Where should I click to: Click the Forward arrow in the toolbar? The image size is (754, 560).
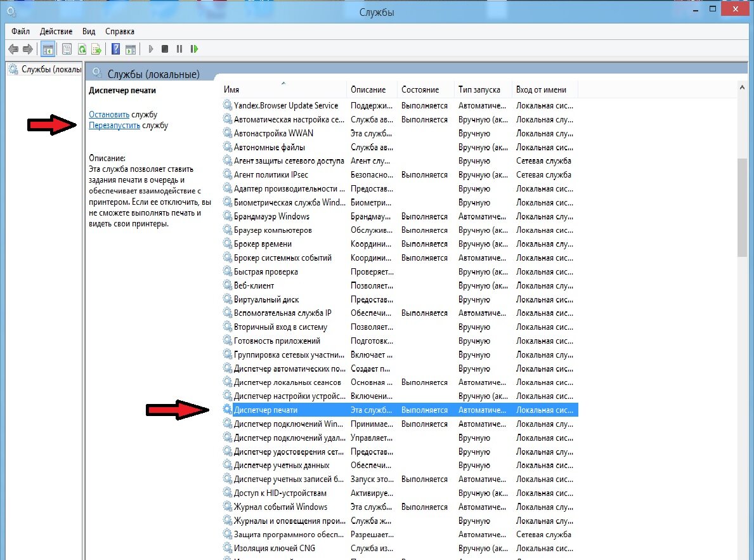click(x=28, y=49)
